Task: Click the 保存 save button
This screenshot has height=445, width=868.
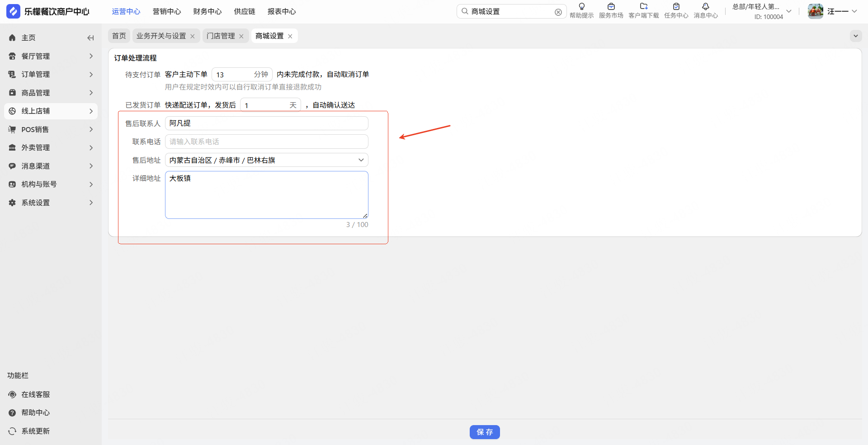Action: click(x=485, y=432)
